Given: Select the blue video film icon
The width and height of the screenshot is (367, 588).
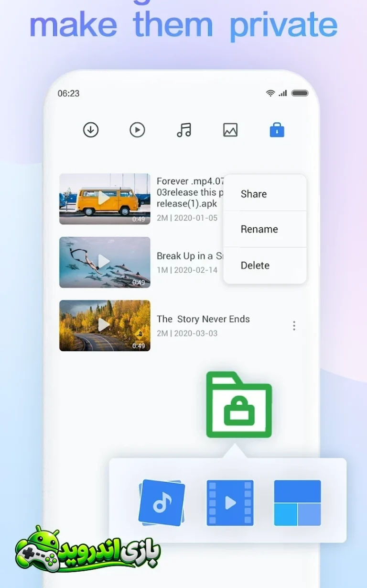Looking at the screenshot, I should 230,503.
